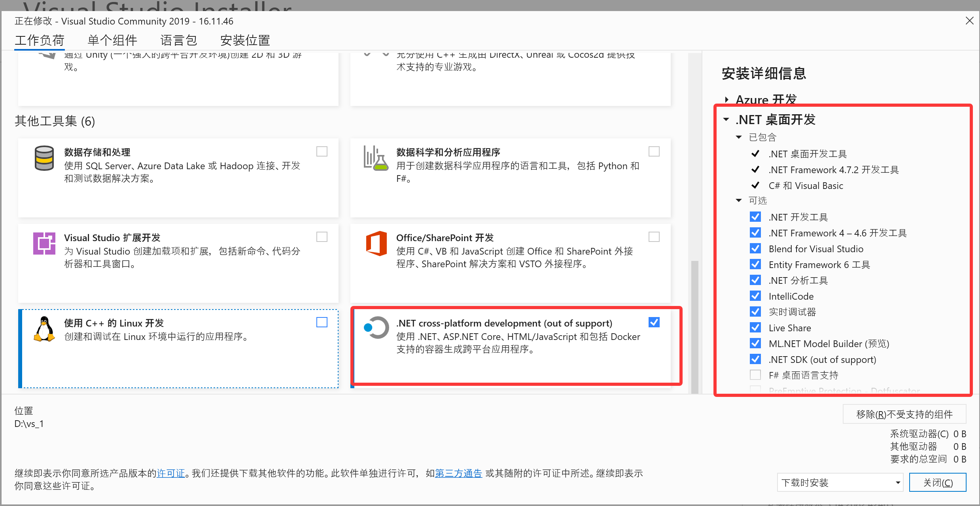Click the .NET cross-platform development circular icon
The width and height of the screenshot is (980, 506).
[376, 328]
